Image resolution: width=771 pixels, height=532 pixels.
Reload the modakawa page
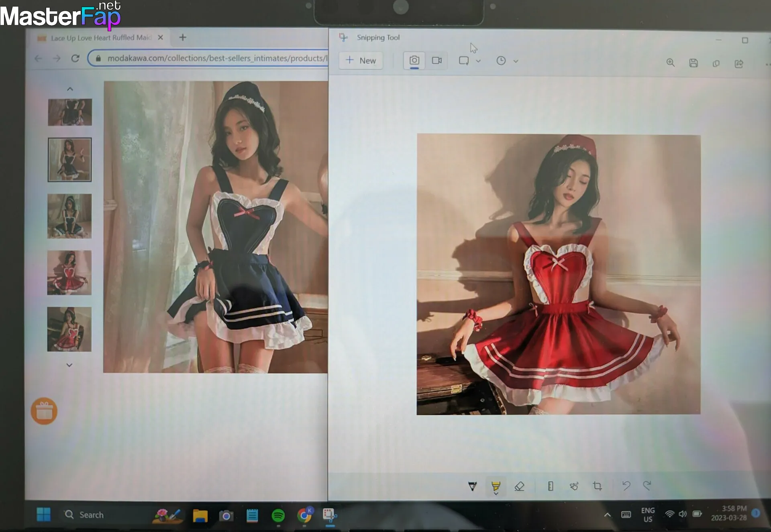tap(75, 59)
